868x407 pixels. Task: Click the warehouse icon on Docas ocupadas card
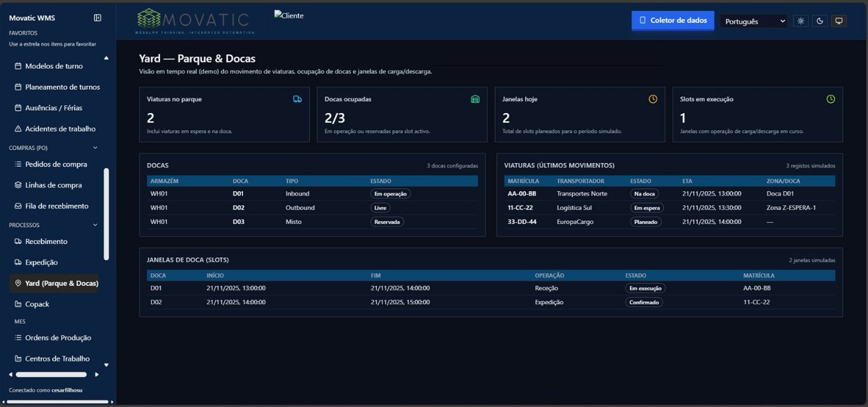coord(475,99)
